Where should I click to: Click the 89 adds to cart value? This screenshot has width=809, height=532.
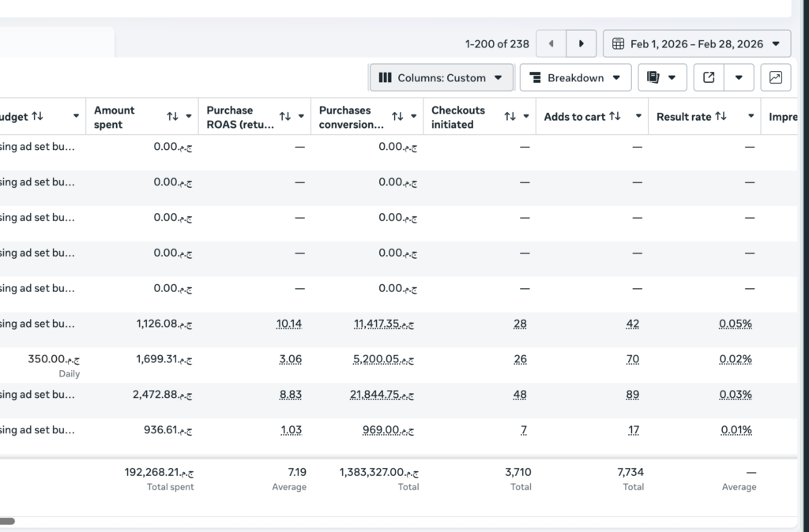pos(633,395)
